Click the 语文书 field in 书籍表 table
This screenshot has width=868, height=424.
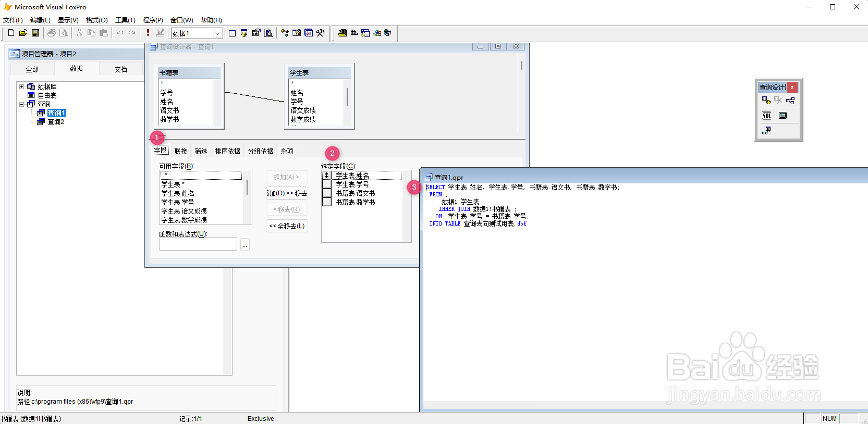pos(169,110)
